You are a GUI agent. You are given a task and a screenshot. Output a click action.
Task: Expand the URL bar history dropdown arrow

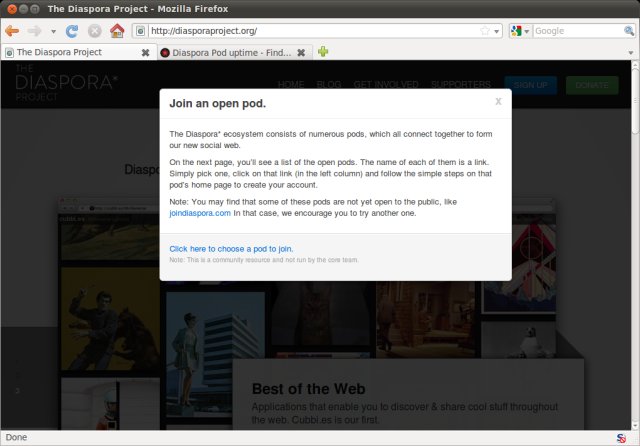tap(497, 31)
